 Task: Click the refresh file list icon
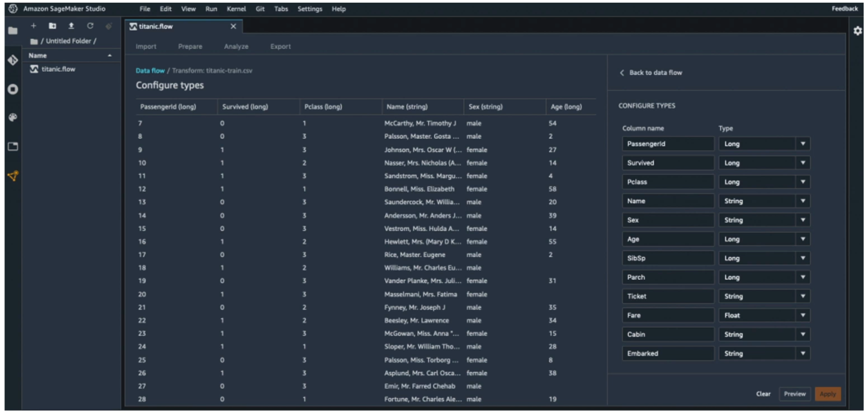point(89,26)
